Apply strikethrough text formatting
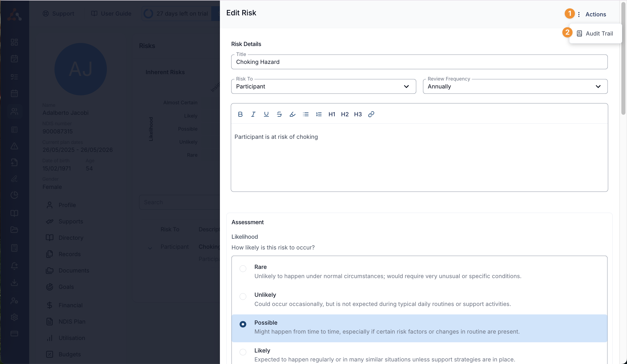Viewport: 627px width, 364px height. click(x=279, y=114)
